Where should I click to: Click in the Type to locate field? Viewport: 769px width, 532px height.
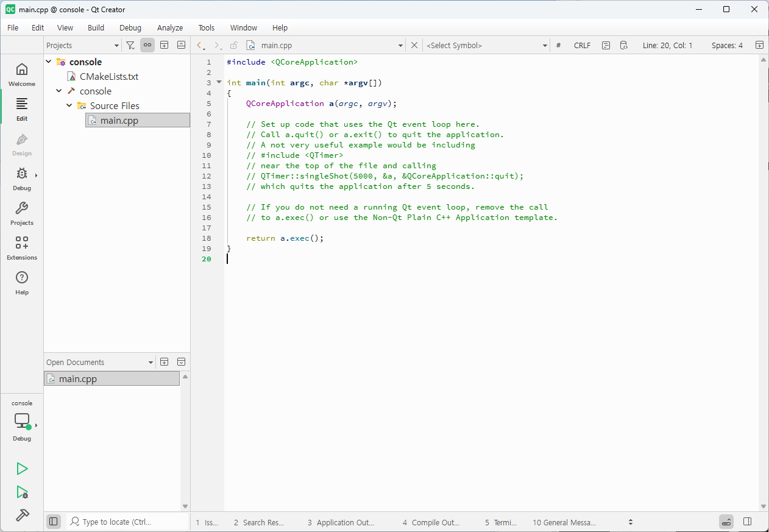[x=127, y=522]
